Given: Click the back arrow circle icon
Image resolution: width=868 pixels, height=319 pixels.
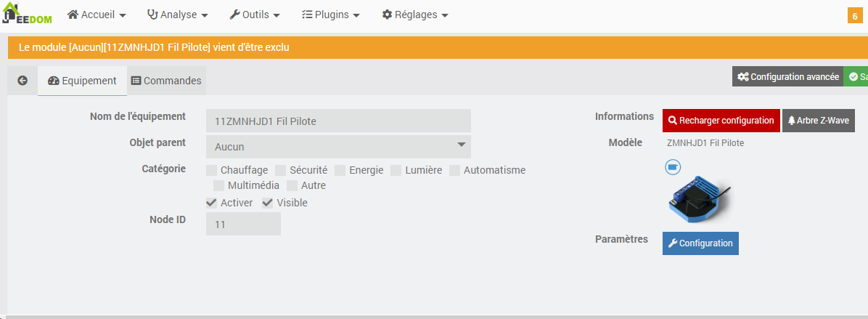Looking at the screenshot, I should point(22,81).
